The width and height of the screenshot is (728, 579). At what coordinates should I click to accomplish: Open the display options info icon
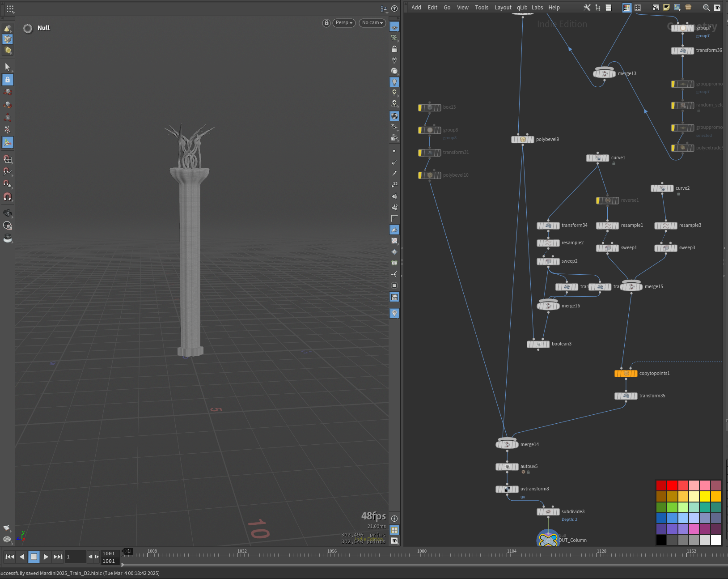click(394, 519)
